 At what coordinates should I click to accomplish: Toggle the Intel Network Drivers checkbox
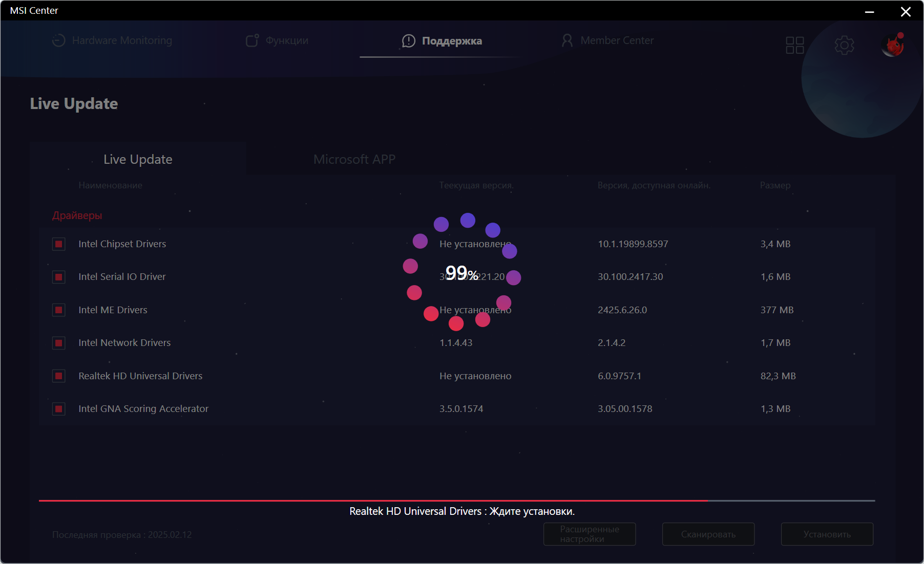[x=59, y=343]
